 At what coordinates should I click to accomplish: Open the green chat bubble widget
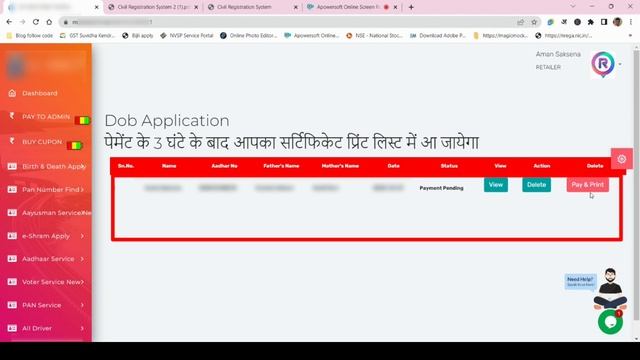(610, 322)
